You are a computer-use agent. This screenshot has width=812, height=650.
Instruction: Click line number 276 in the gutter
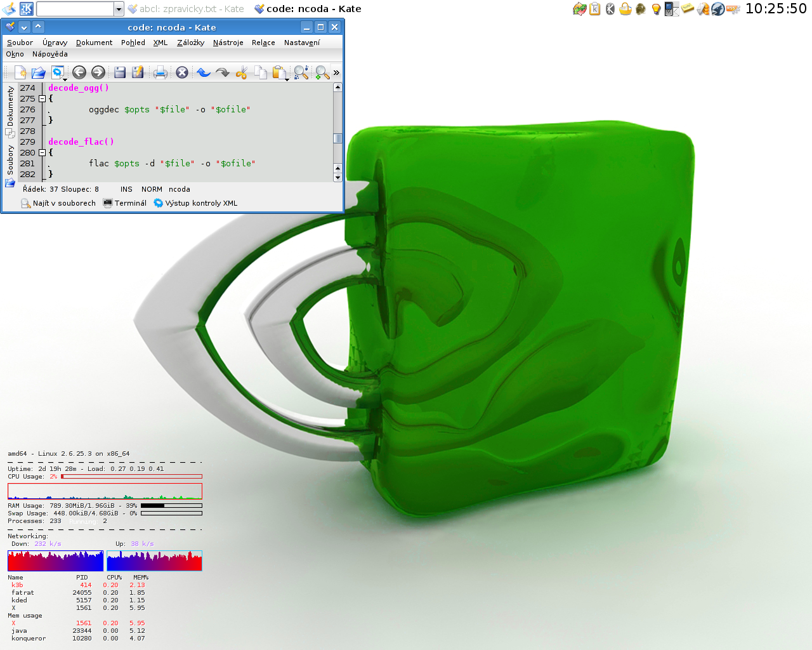27,109
